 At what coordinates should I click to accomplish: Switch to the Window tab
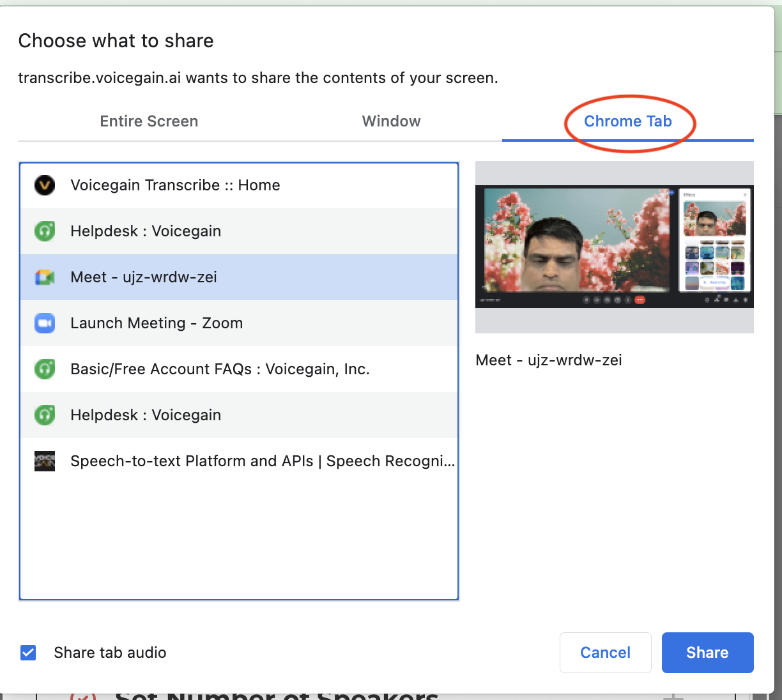[x=391, y=121]
